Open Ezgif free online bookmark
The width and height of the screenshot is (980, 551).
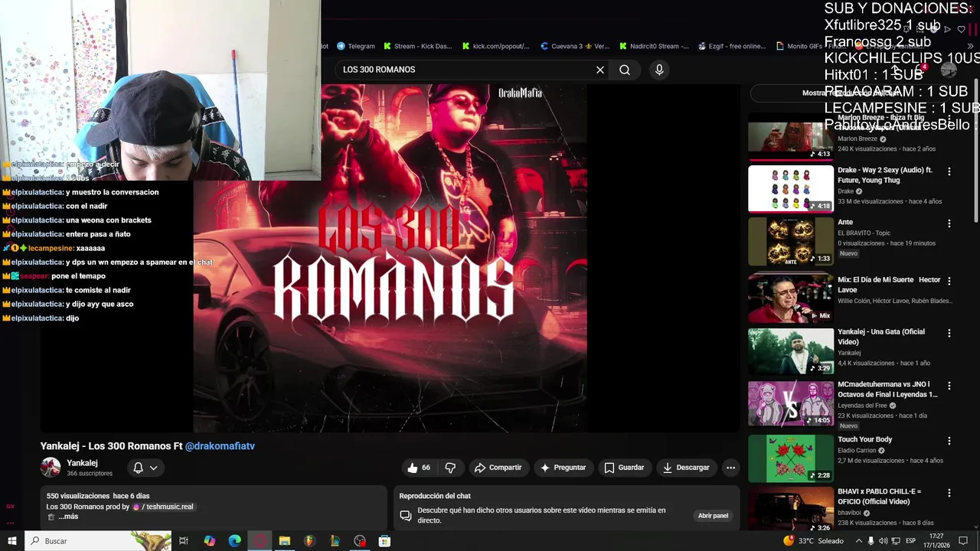coord(733,46)
